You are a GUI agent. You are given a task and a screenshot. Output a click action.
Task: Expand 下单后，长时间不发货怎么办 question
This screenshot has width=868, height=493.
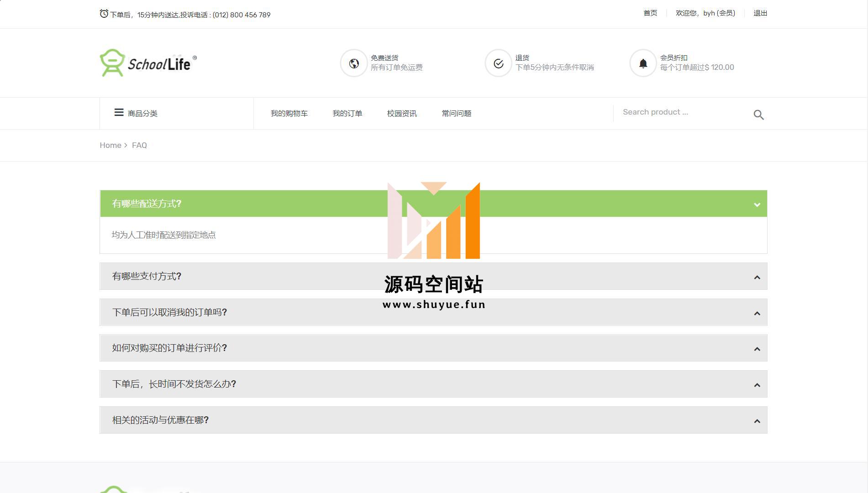click(433, 384)
